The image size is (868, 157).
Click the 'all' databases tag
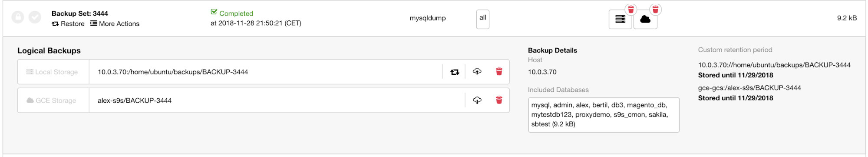pos(483,19)
